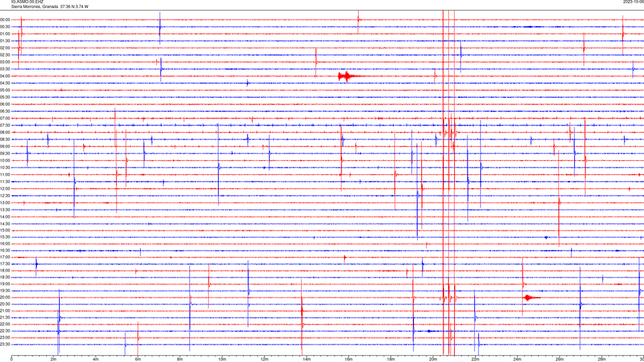
Task: Click the 15:30 time row label
Action: (5, 237)
